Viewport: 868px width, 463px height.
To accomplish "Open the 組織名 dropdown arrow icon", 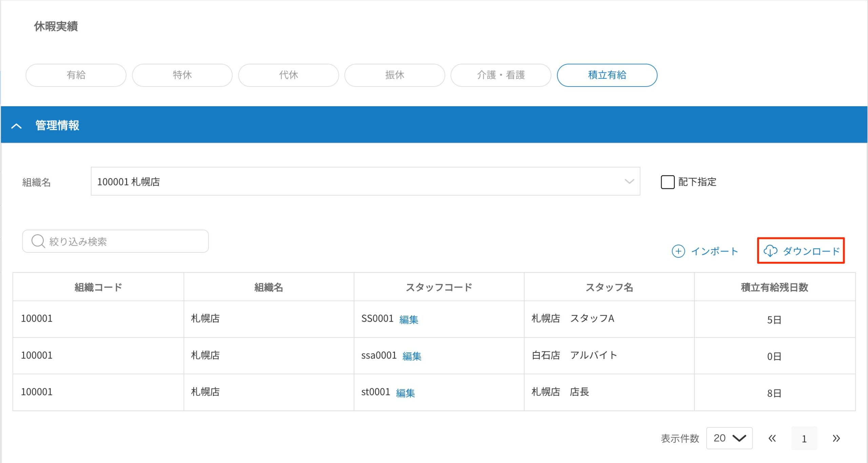I will tap(629, 181).
